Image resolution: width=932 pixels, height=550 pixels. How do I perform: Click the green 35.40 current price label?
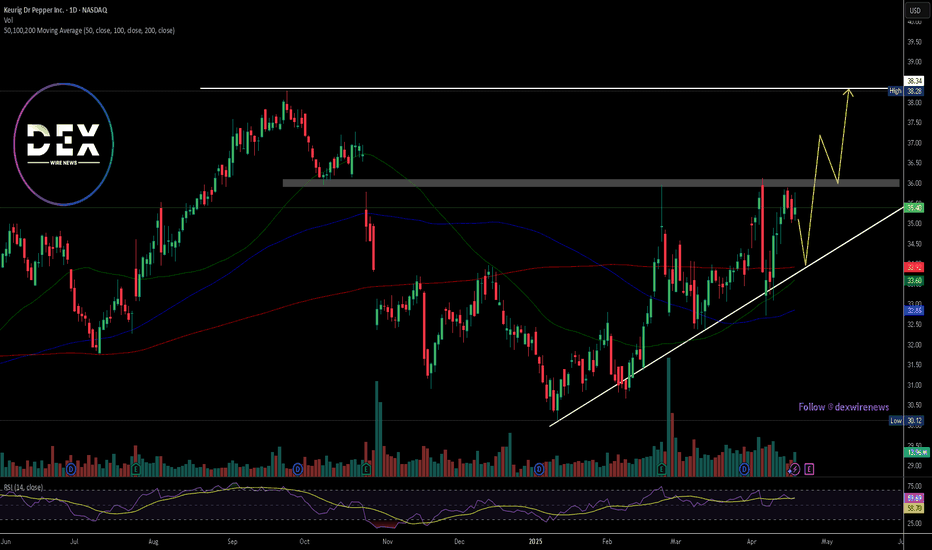(x=914, y=208)
